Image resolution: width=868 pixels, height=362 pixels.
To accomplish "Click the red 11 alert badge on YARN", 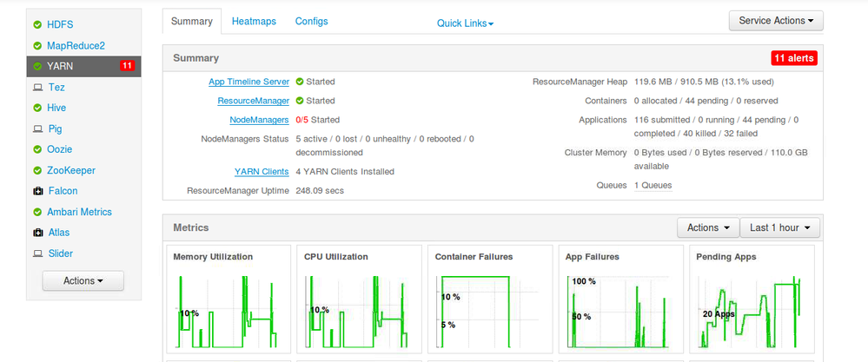I will click(x=127, y=66).
